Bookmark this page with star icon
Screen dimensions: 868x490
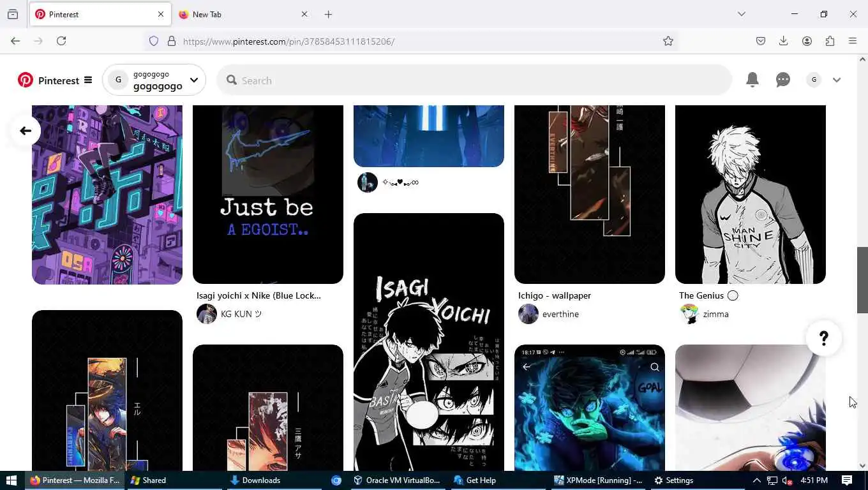(x=668, y=41)
